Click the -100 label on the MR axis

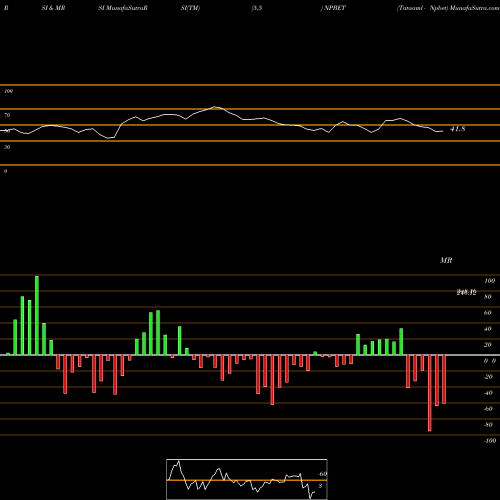click(x=490, y=441)
